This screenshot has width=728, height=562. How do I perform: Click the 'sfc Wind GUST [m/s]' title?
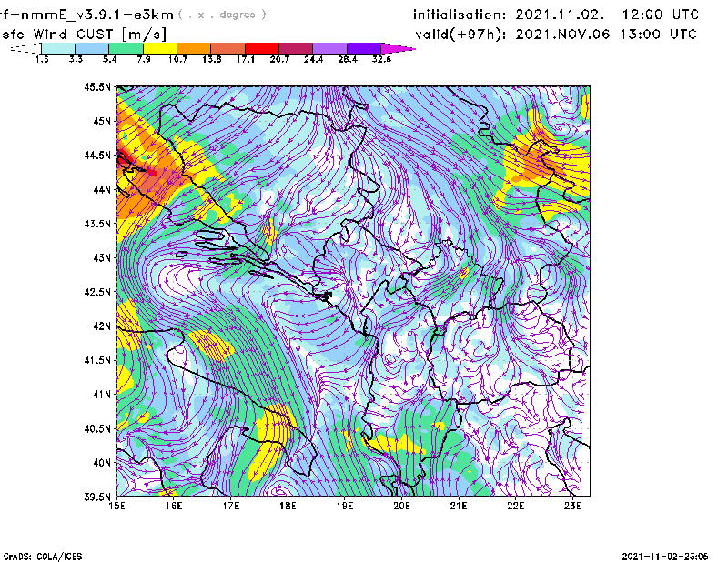(x=84, y=35)
